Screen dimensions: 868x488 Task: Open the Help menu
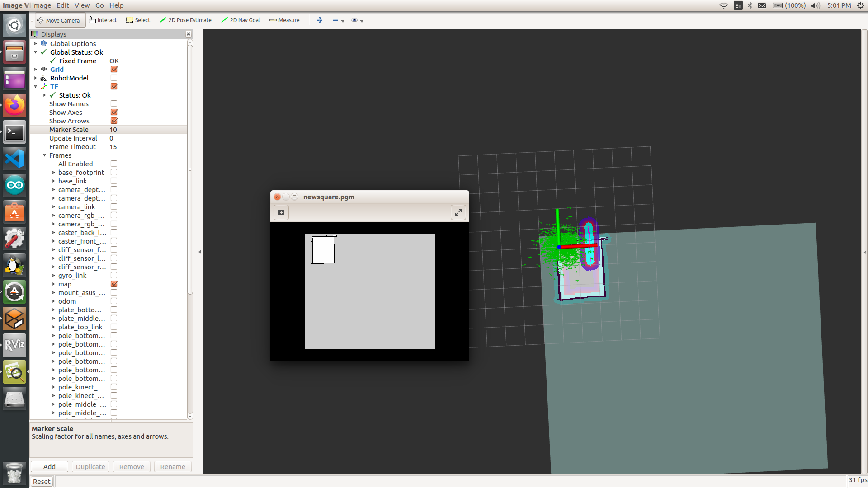[116, 5]
